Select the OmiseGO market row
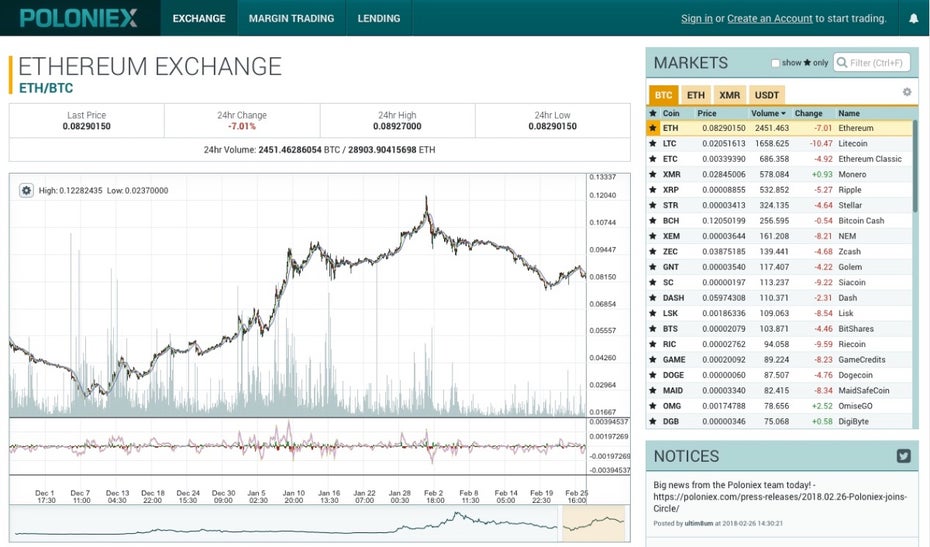The height and width of the screenshot is (547, 930). click(x=779, y=406)
